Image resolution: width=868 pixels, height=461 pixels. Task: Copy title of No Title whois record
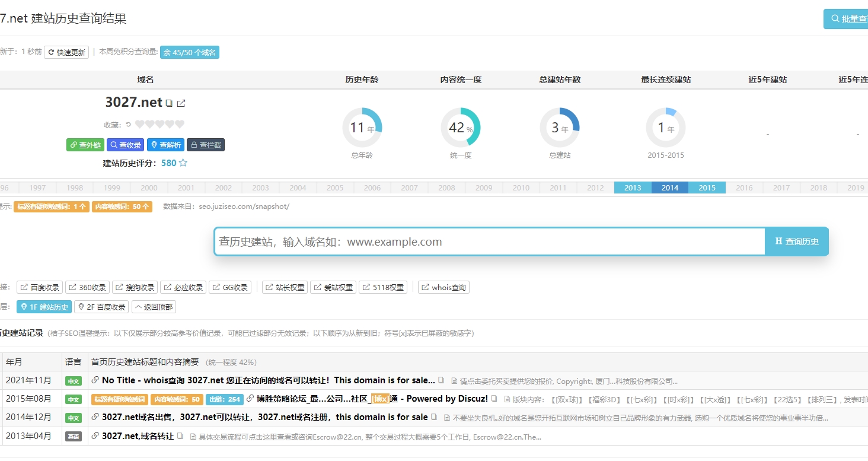(441, 380)
